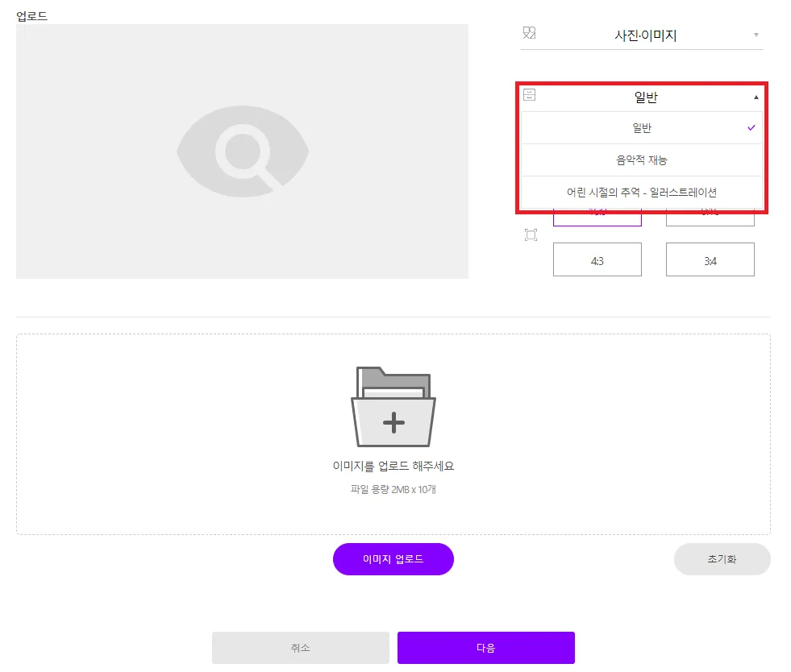Click the preview eye placeholder image
This screenshot has width=791, height=672.
(x=243, y=151)
